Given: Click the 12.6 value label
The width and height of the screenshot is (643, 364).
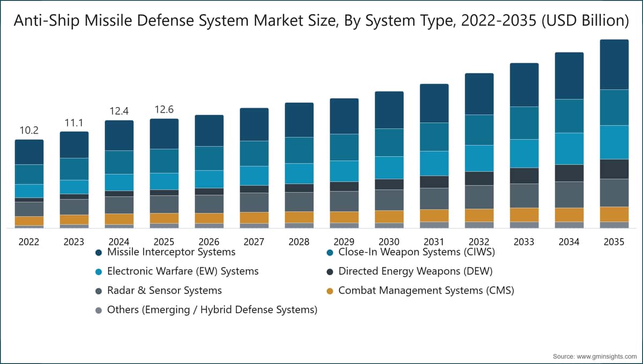Looking at the screenshot, I should 164,110.
